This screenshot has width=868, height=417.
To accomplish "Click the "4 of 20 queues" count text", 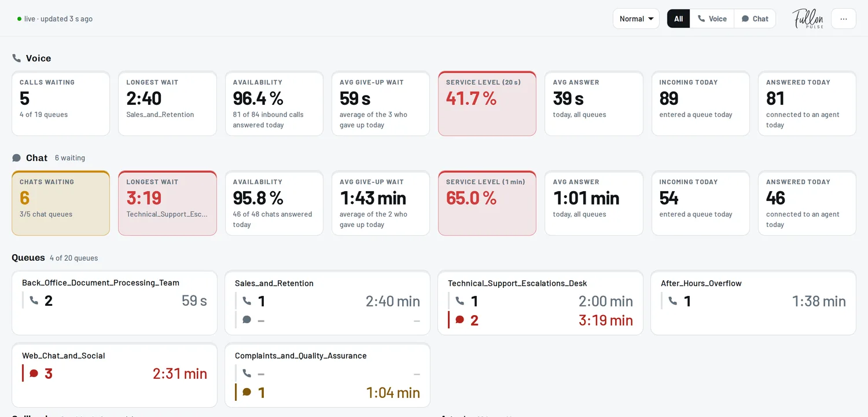I will tap(73, 258).
